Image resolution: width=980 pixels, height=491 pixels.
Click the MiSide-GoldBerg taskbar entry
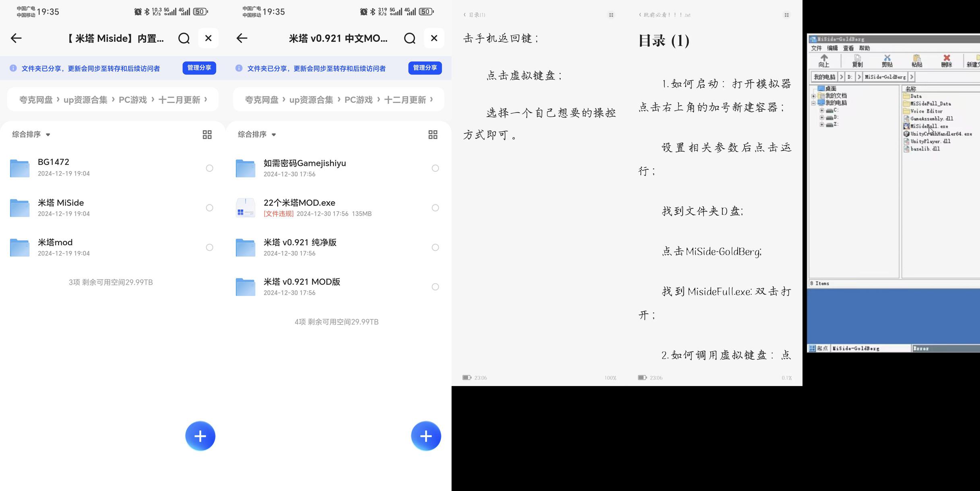871,348
